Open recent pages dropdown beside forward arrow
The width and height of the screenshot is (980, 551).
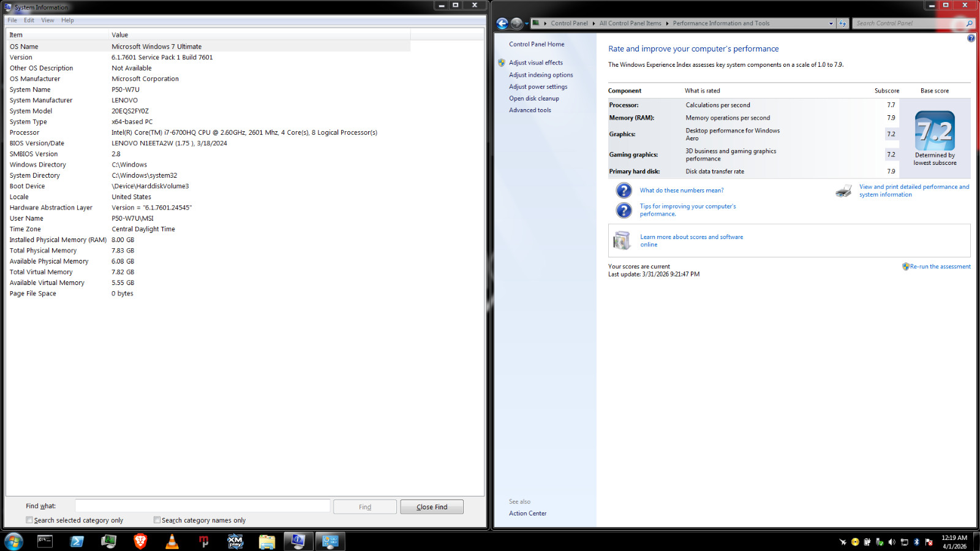pos(527,24)
